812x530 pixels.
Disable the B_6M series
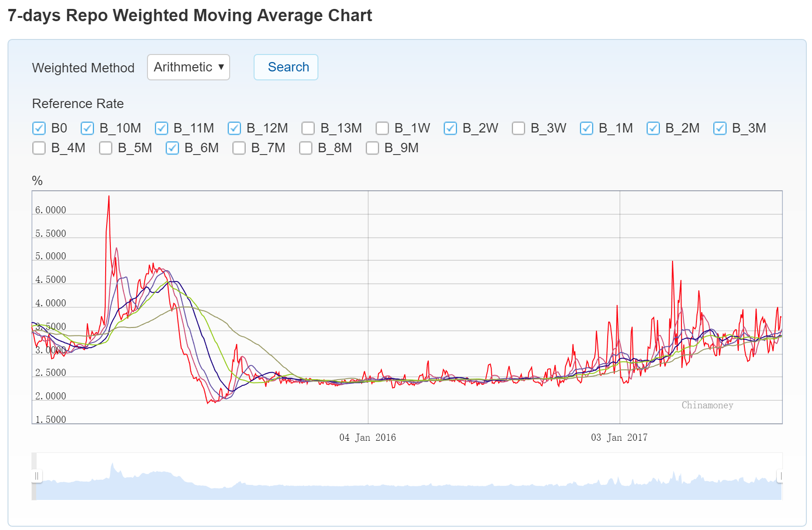pos(172,148)
